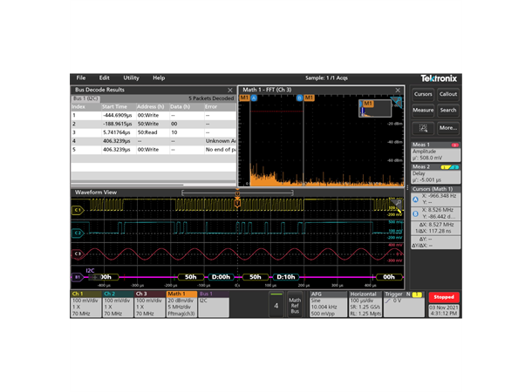Close the Math 1 FFT panel
This screenshot has width=532, height=392.
401,90
